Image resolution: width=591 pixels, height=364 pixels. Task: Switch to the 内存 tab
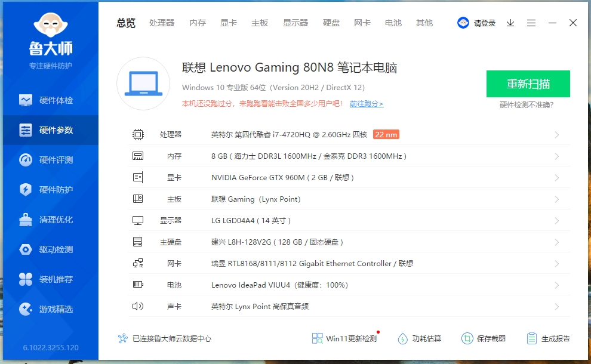pos(198,23)
